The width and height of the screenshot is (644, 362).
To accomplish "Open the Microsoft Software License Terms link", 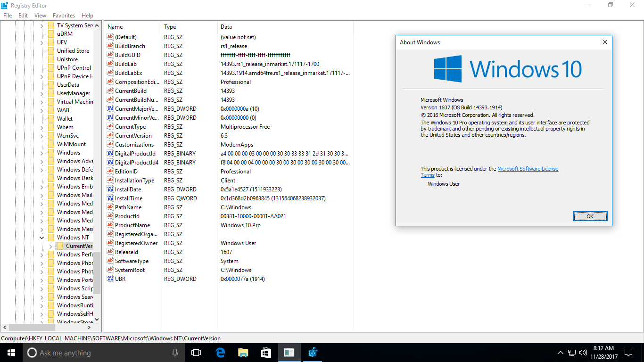I will pos(528,169).
